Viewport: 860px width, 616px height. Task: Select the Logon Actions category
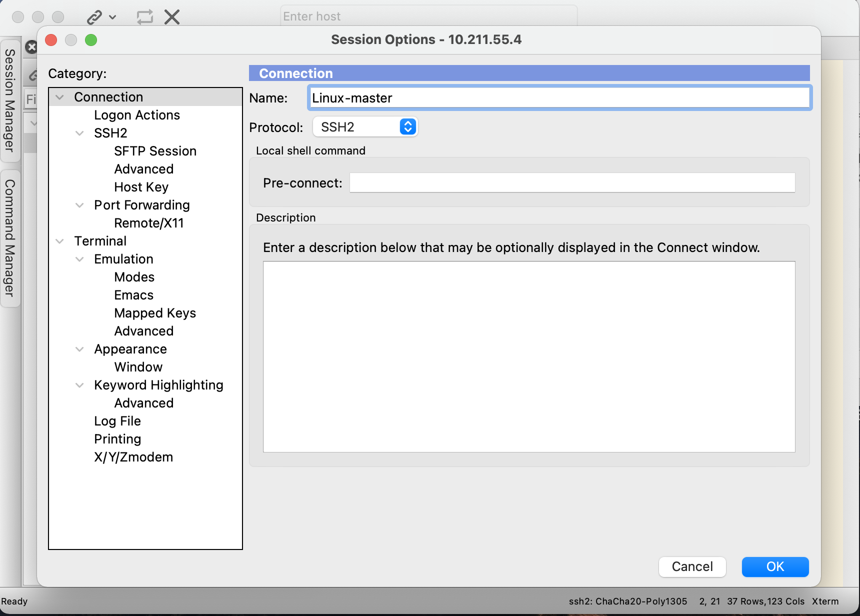click(136, 114)
